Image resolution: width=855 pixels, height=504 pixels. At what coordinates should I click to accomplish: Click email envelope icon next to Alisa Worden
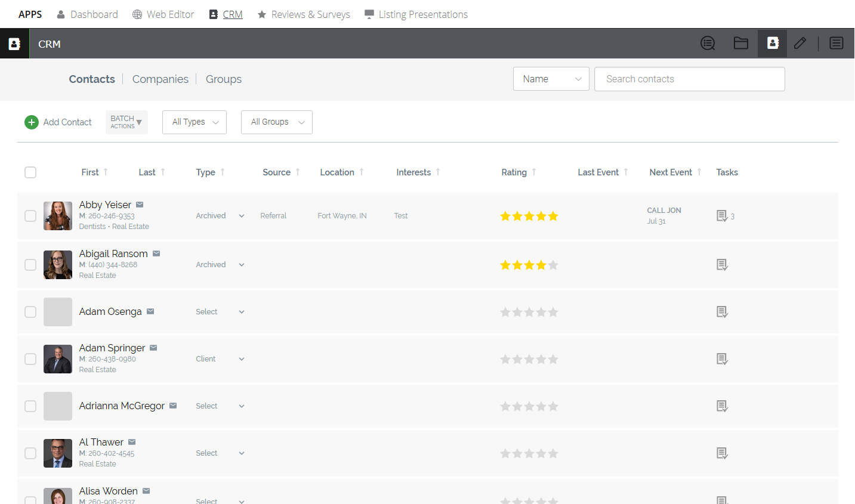coord(146,491)
